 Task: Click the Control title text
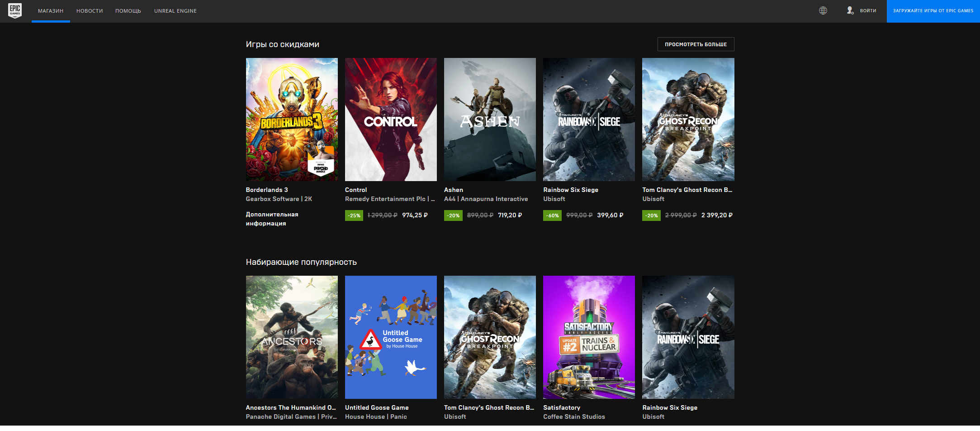pyautogui.click(x=356, y=190)
